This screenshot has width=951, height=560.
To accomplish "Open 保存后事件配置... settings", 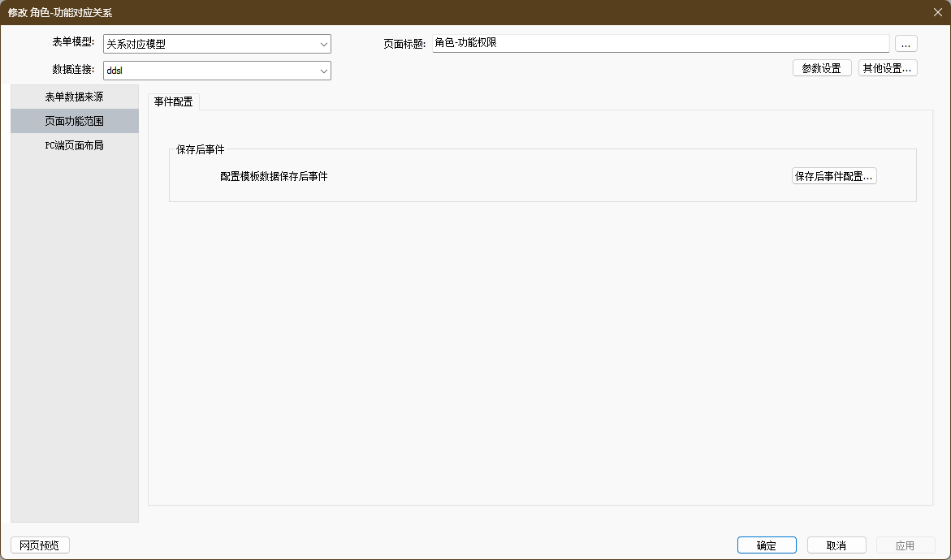I will [x=834, y=176].
